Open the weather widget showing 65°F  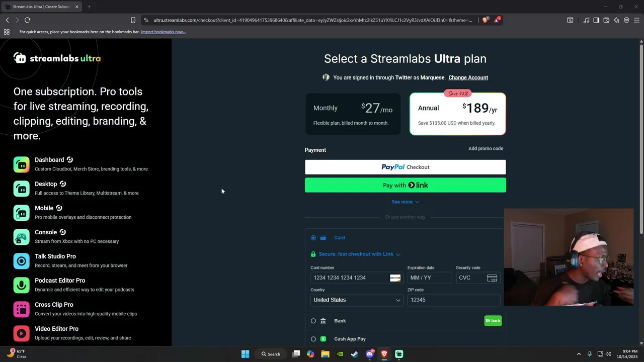(x=16, y=354)
